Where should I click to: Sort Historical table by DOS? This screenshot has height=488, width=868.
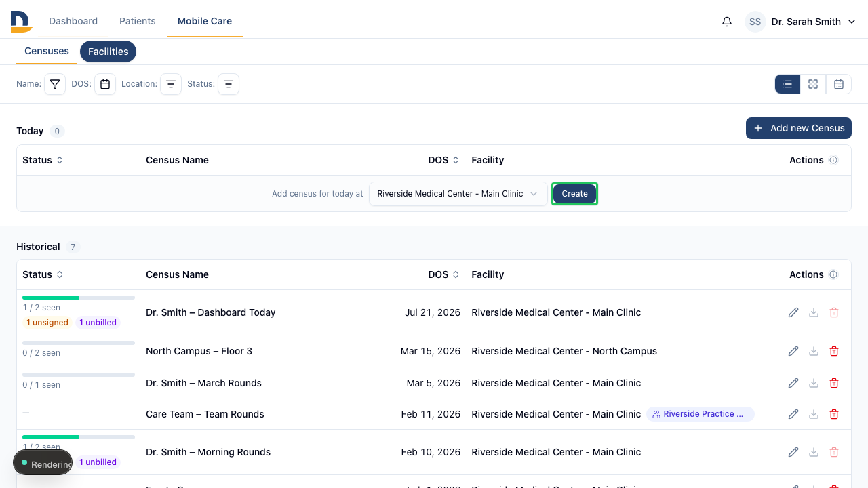443,274
